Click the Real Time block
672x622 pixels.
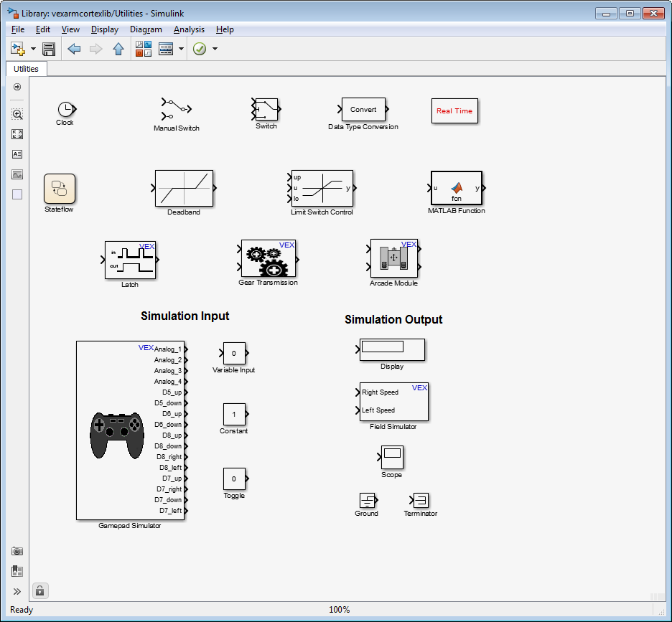[x=454, y=111]
